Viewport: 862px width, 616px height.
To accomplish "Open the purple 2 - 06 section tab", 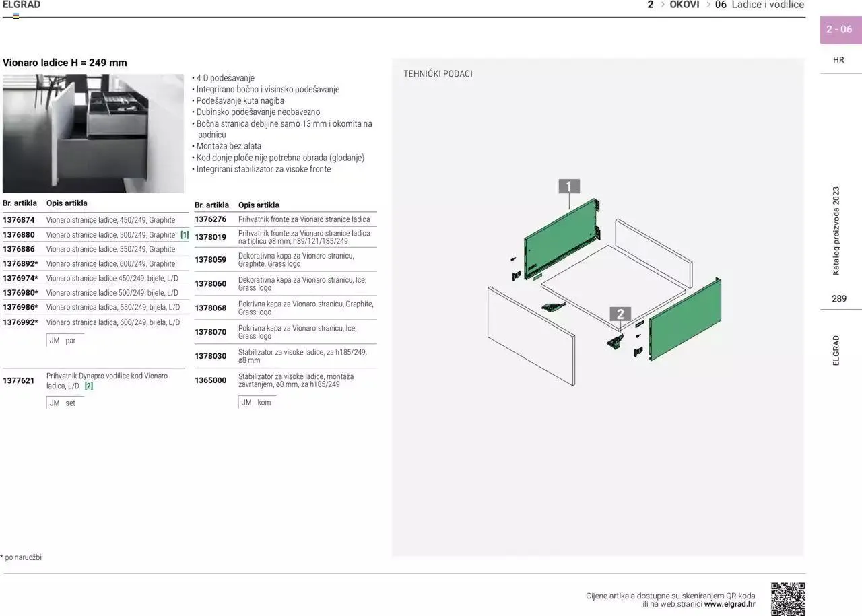I will 839,30.
